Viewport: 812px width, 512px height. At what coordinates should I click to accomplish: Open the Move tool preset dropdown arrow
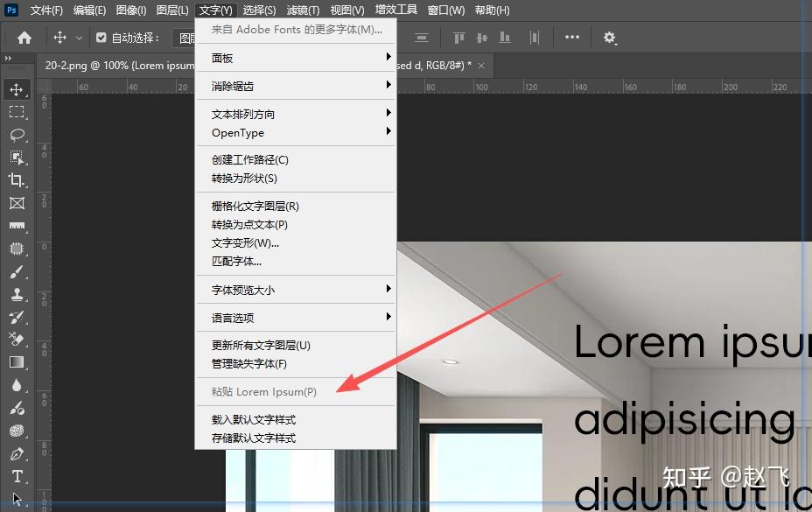(x=77, y=38)
